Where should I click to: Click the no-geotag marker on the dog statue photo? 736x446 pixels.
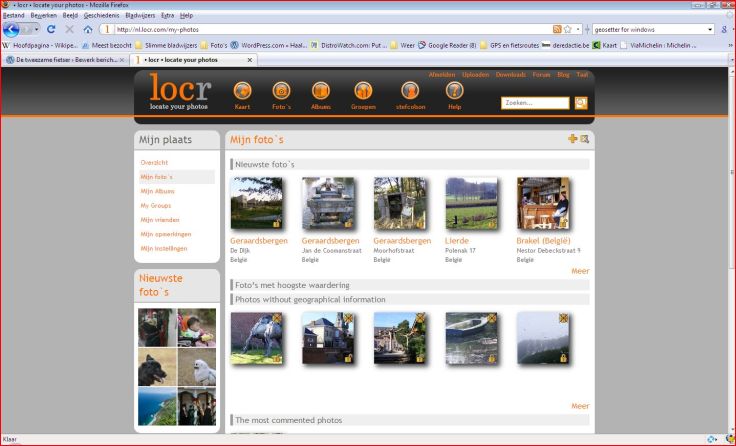[x=277, y=318]
